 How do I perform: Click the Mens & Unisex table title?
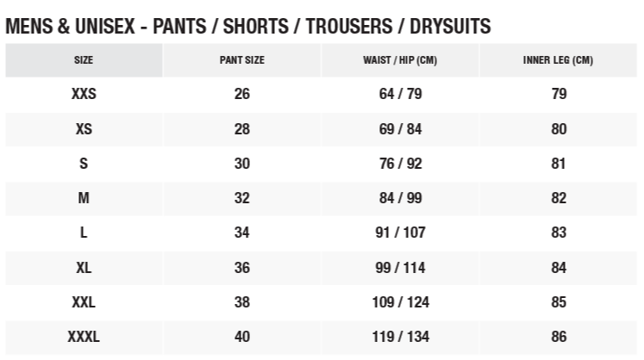[x=247, y=27]
